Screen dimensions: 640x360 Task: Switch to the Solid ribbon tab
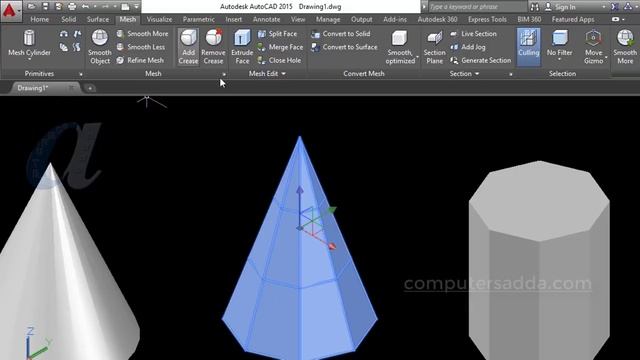(x=69, y=19)
